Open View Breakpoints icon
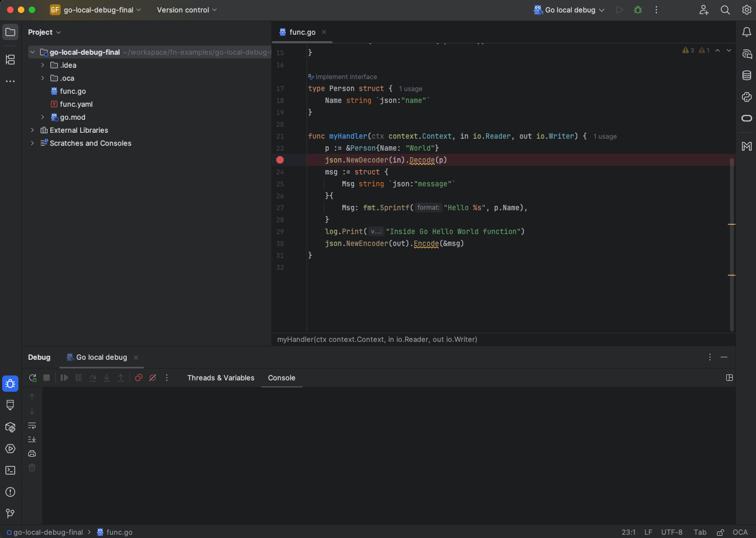This screenshot has height=538, width=756. pyautogui.click(x=139, y=378)
